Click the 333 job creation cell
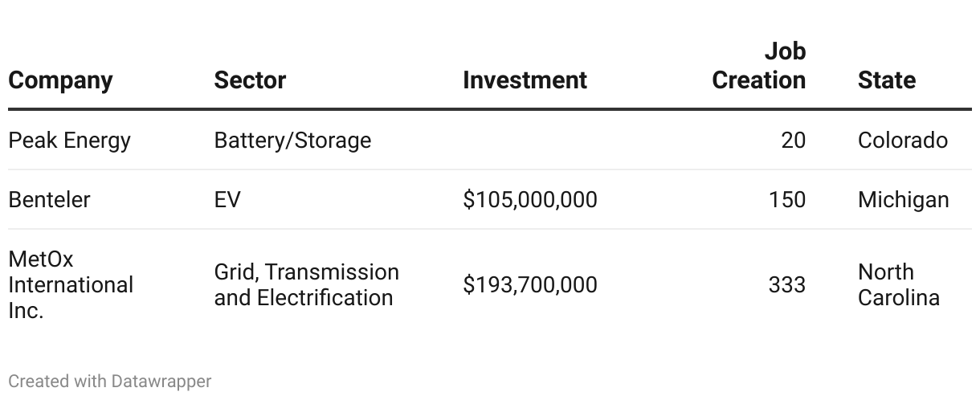980x400 pixels. pos(786,285)
